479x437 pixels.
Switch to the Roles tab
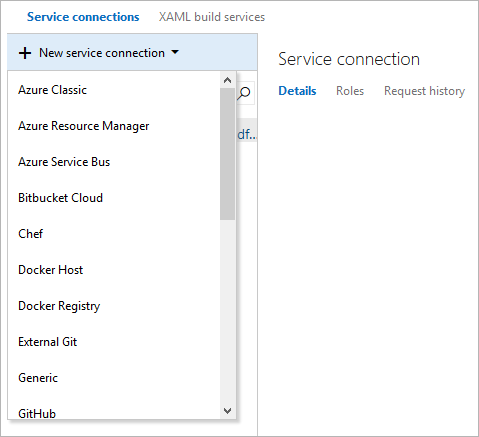point(350,91)
